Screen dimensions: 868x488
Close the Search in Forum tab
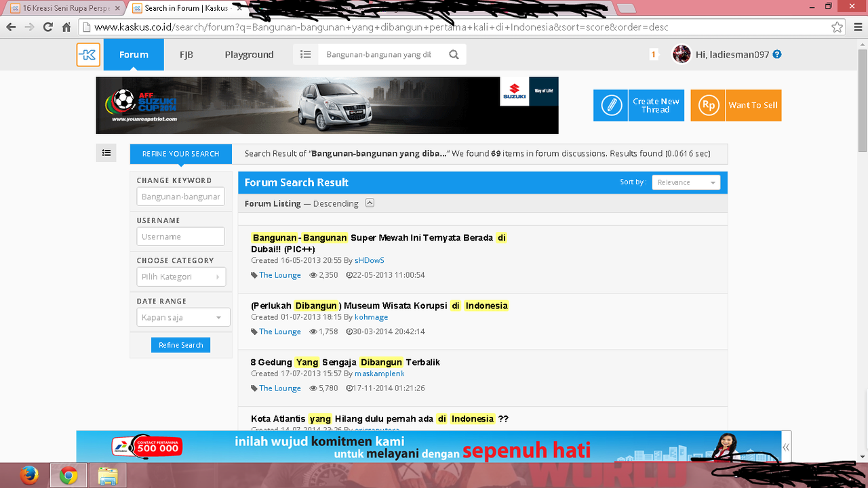(x=240, y=8)
